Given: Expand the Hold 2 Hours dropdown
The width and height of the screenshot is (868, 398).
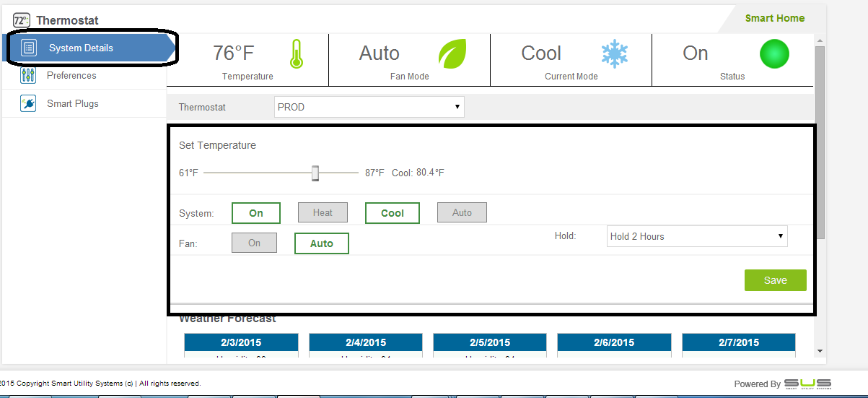Looking at the screenshot, I should (697, 236).
